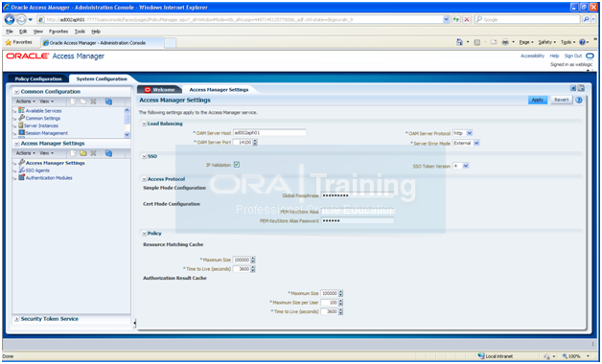This screenshot has width=602, height=364.
Task: Select the System Configuration tab
Action: pyautogui.click(x=102, y=79)
